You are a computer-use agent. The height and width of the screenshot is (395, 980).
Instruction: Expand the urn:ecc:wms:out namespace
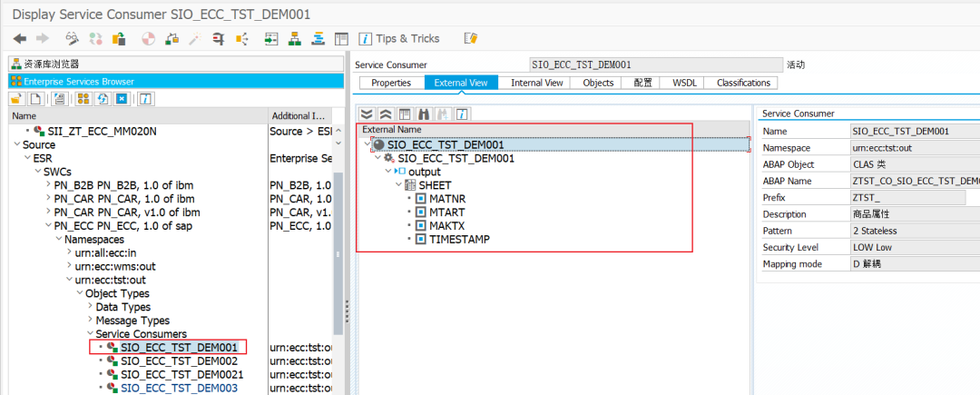[x=69, y=266]
